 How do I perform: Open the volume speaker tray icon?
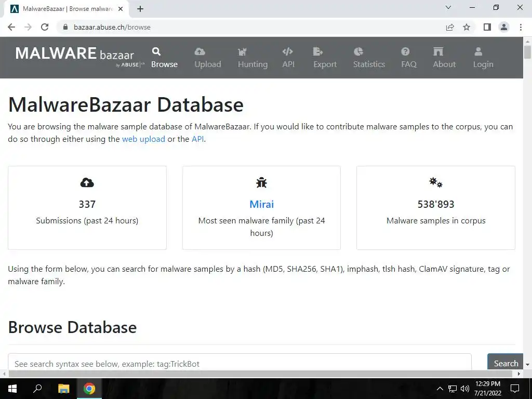click(x=465, y=389)
